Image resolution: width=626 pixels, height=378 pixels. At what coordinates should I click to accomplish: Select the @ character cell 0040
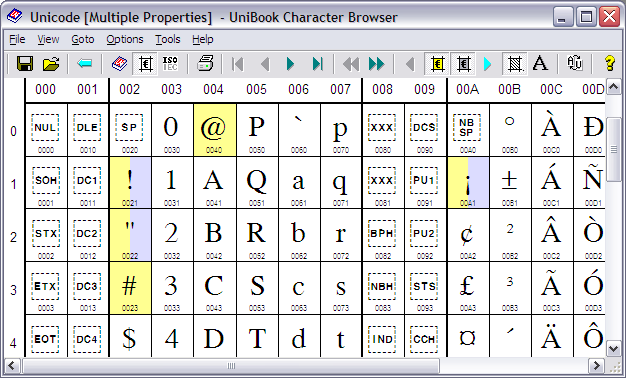click(214, 130)
